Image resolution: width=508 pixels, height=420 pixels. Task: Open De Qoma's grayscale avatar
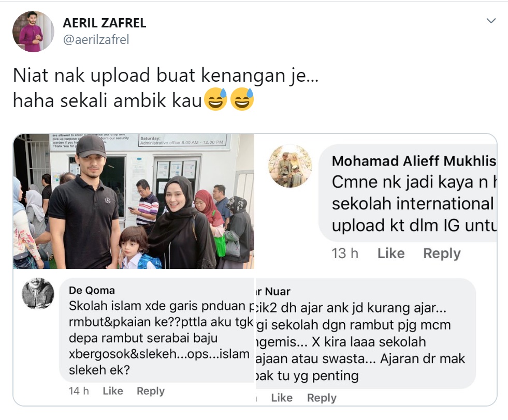38,293
